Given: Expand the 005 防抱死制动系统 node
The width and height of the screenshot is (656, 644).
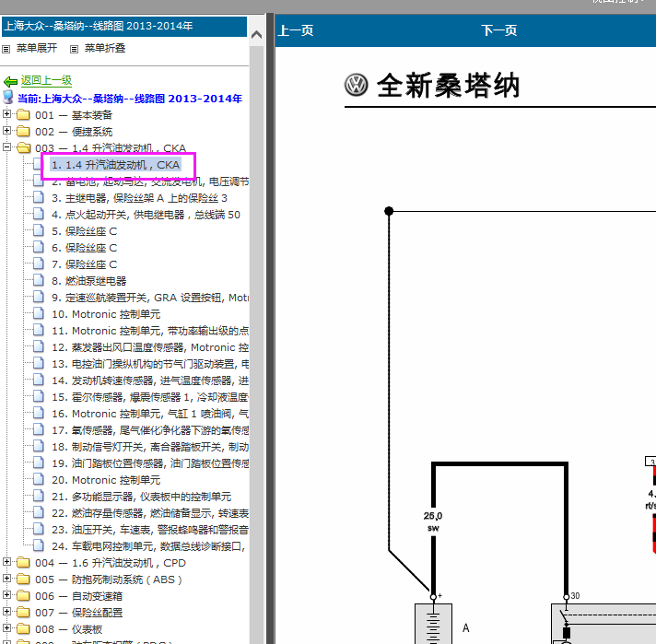Looking at the screenshot, I should point(6,579).
